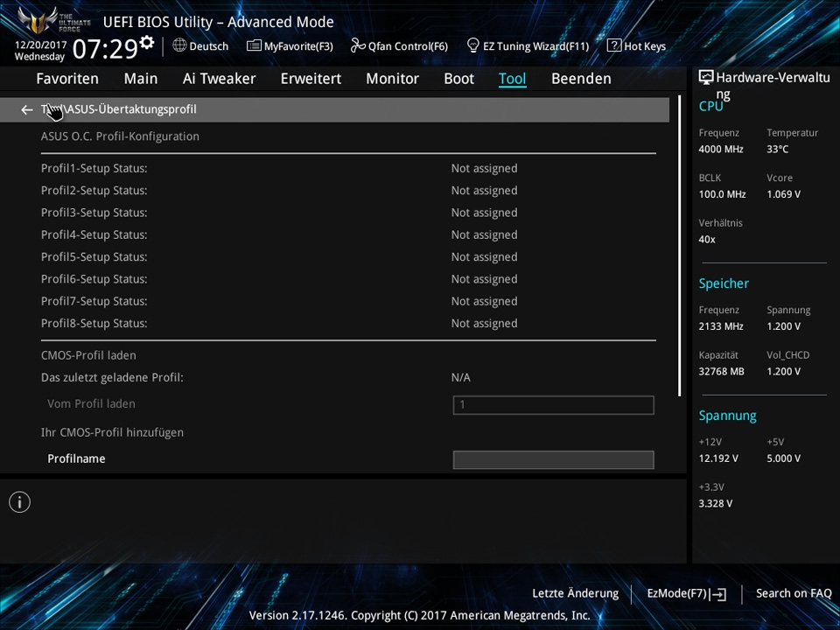Click the 07:29 clock display

click(106, 49)
